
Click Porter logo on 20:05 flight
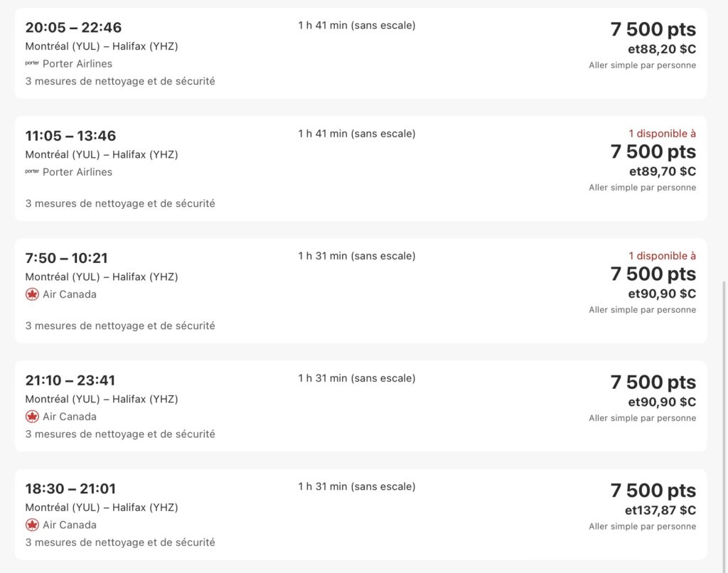(x=32, y=63)
